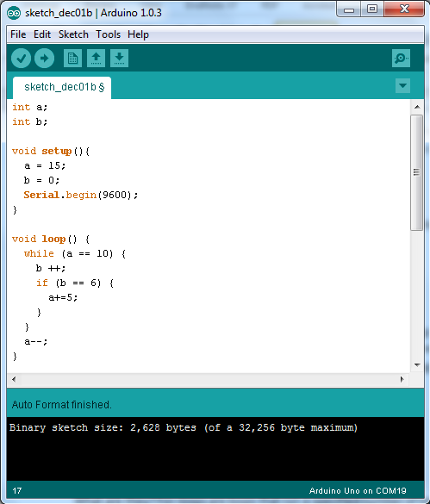Image resolution: width=430 pixels, height=504 pixels.
Task: Click the horizontal scrollbar right arrow
Action: point(402,379)
